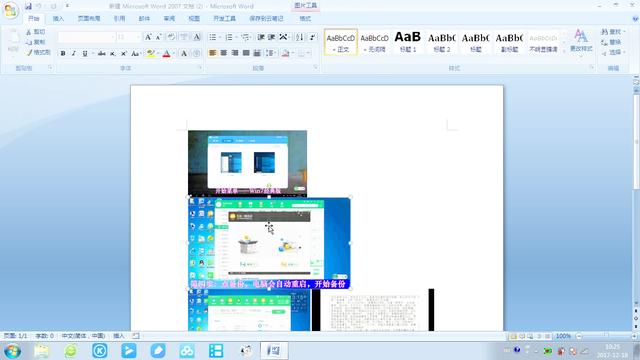Viewport: 640px width, 360px height.
Task: Apply the Heading 2 (标题 2) style
Action: (442, 41)
